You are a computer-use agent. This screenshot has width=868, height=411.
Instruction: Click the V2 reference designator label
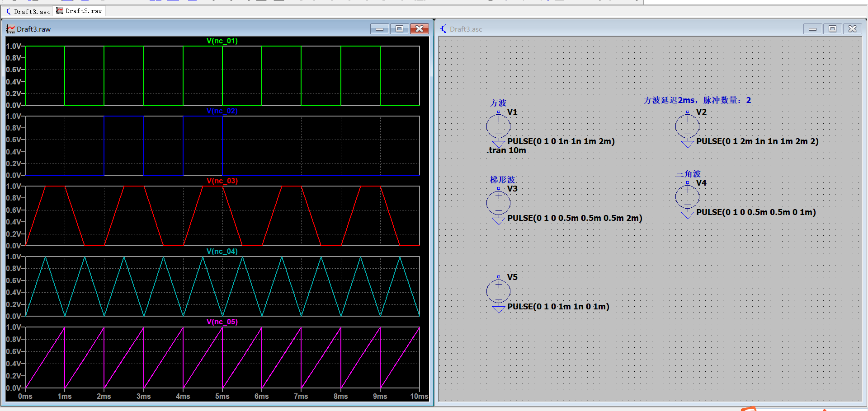pyautogui.click(x=701, y=112)
